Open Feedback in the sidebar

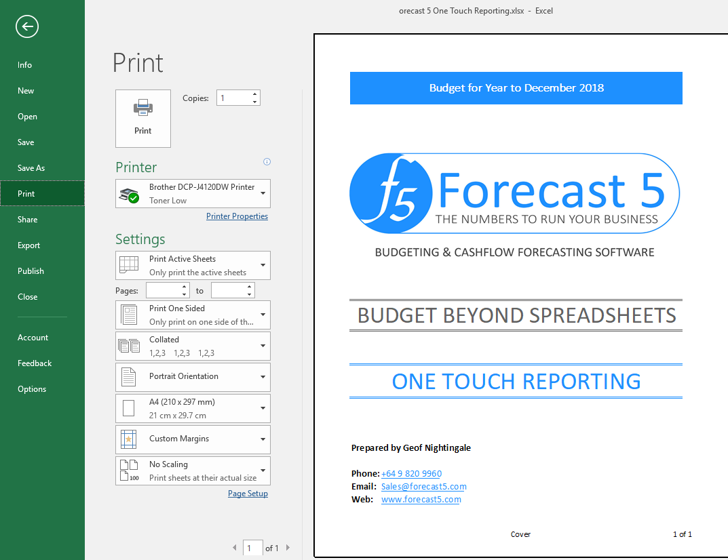42,363
